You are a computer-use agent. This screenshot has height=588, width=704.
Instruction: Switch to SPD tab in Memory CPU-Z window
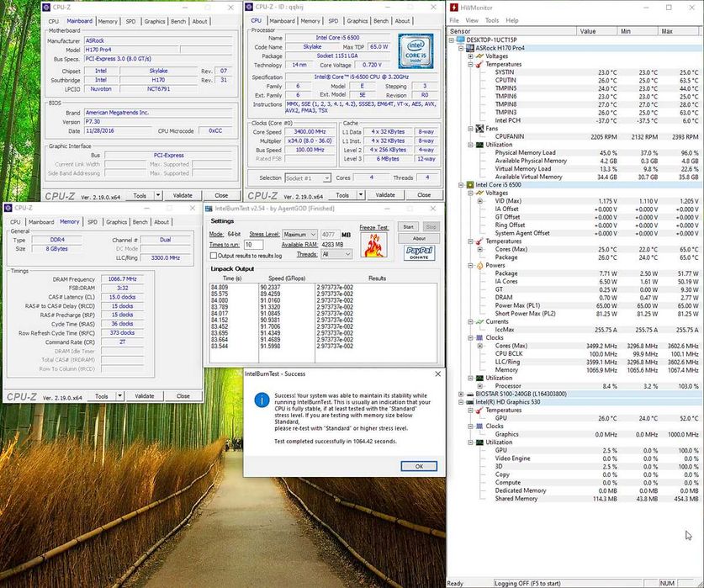pos(93,222)
